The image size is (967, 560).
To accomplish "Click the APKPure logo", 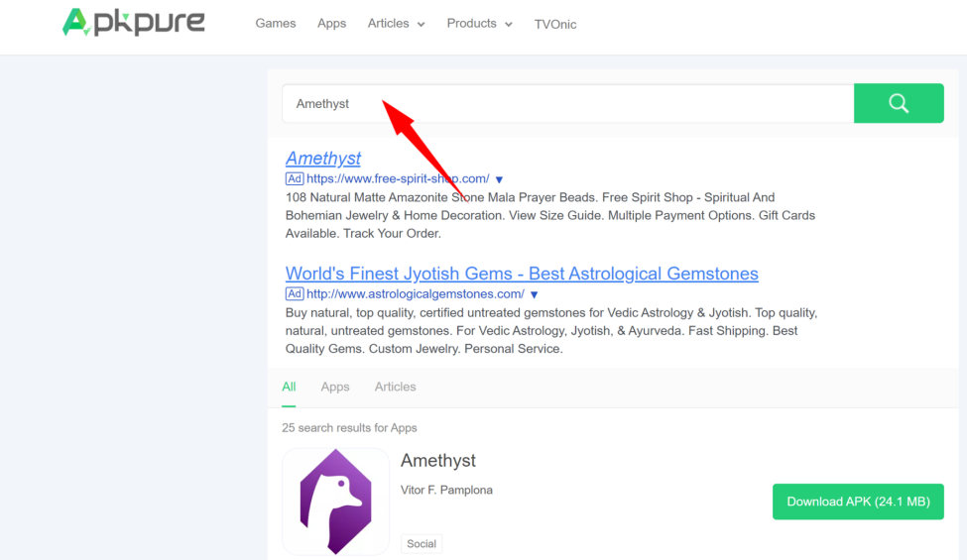I will coord(133,22).
